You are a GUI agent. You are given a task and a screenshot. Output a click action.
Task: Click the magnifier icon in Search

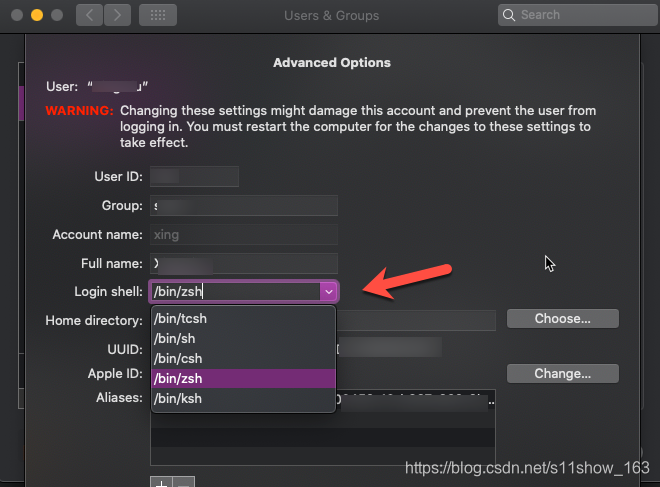[x=509, y=15]
